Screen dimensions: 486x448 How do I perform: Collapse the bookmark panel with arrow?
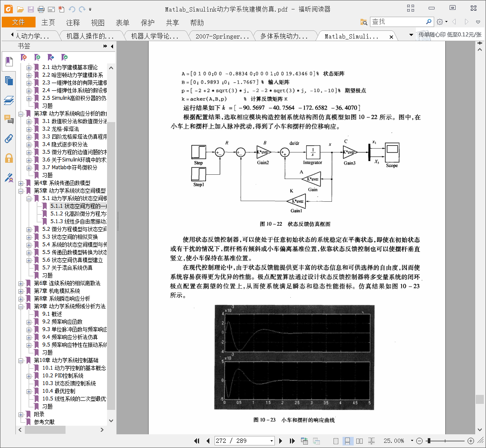(112, 46)
